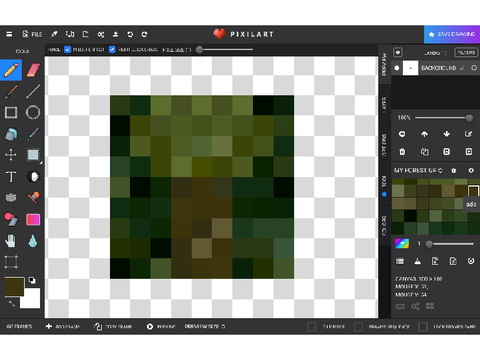
Task: Select the Eraser tool
Action: [33, 70]
